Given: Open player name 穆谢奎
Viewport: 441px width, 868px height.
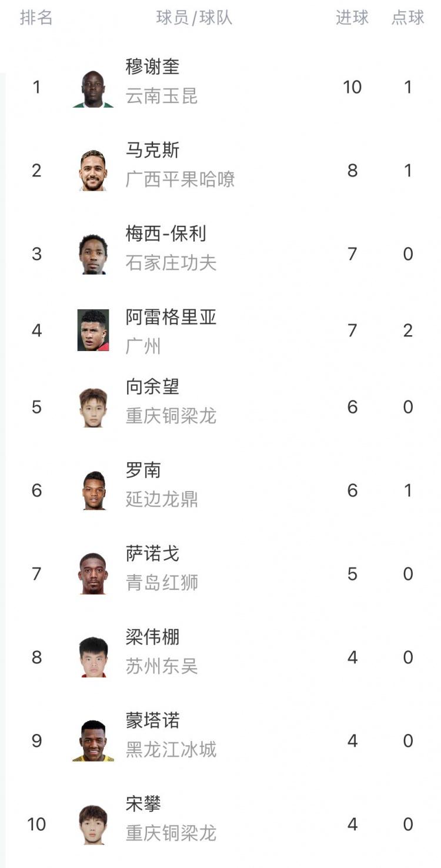Looking at the screenshot, I should click(x=152, y=66).
